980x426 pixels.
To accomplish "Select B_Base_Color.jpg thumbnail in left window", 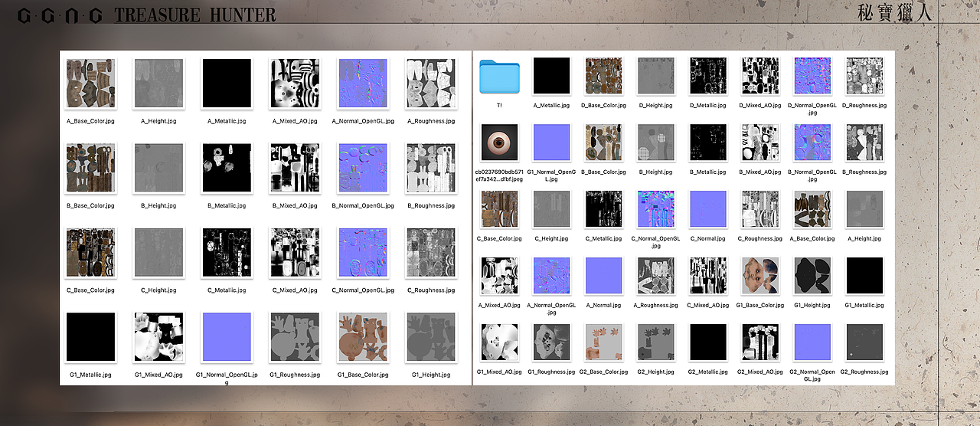I will coord(90,168).
